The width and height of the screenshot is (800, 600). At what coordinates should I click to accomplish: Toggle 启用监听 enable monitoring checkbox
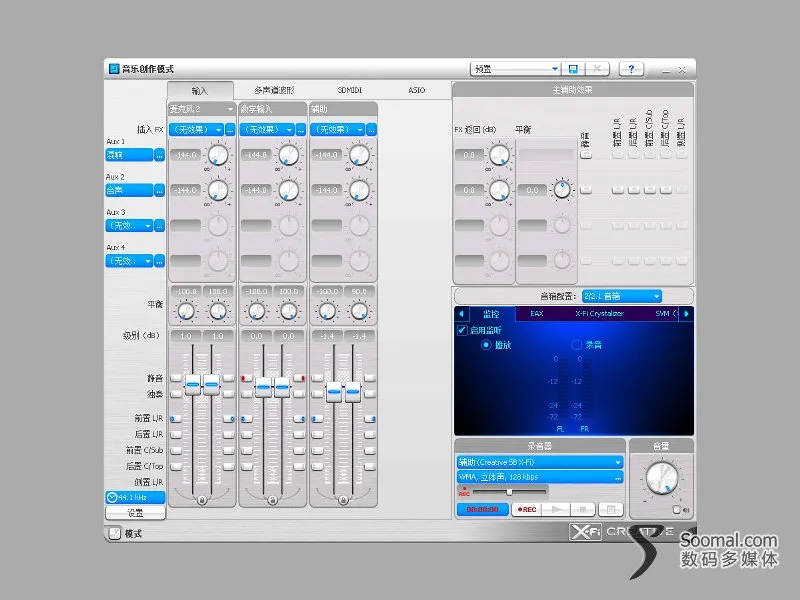point(462,330)
